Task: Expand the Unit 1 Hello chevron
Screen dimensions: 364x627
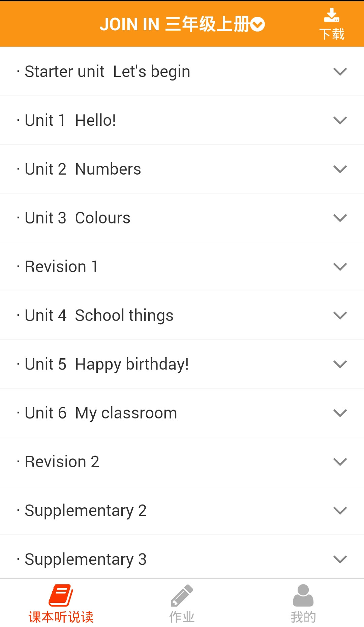Action: pos(340,120)
